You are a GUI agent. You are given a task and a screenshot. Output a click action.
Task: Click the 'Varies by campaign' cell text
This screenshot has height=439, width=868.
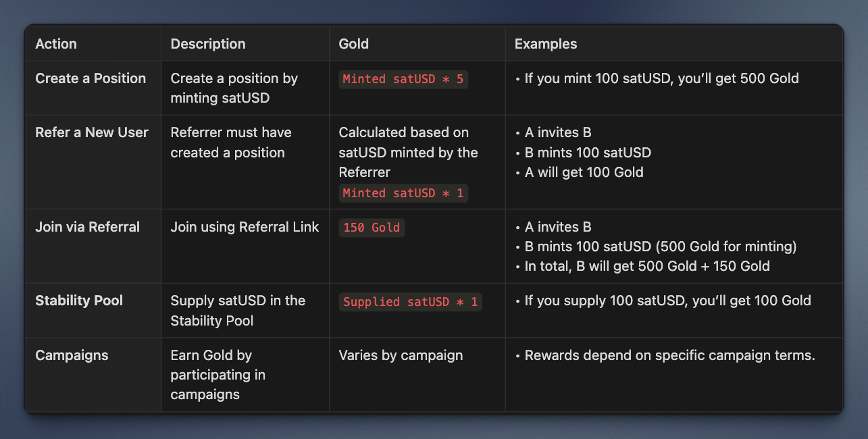coord(401,355)
